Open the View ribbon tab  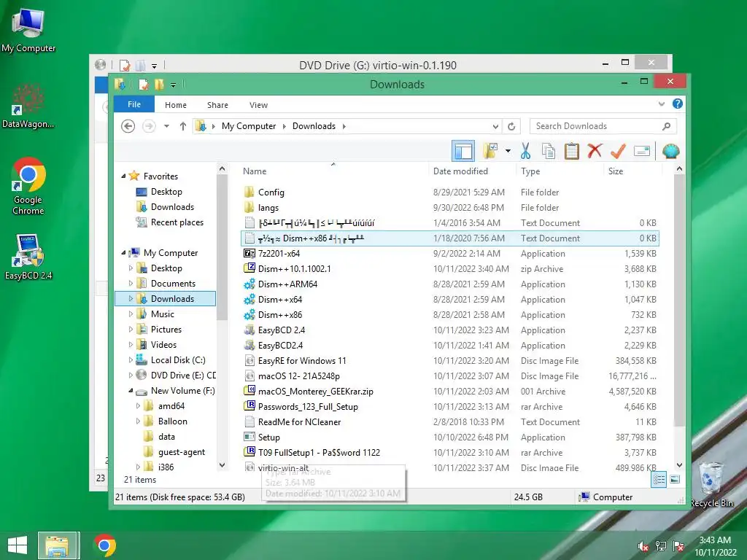(259, 105)
